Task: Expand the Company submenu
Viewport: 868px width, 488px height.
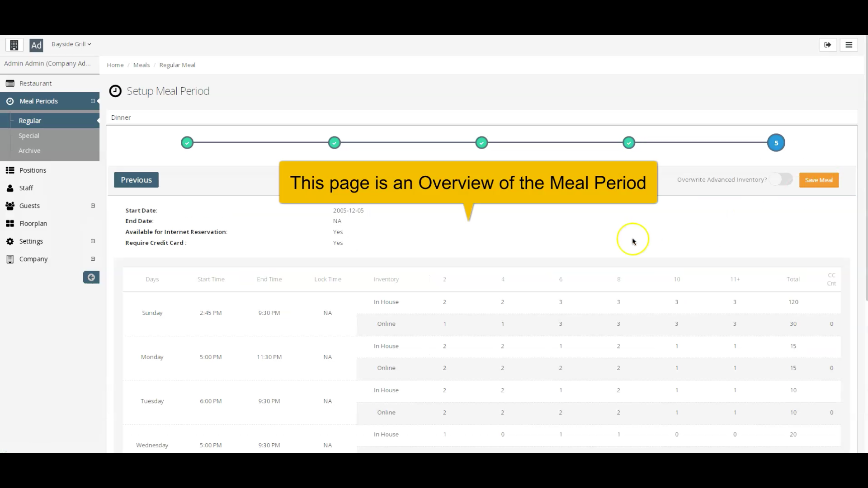Action: tap(93, 259)
